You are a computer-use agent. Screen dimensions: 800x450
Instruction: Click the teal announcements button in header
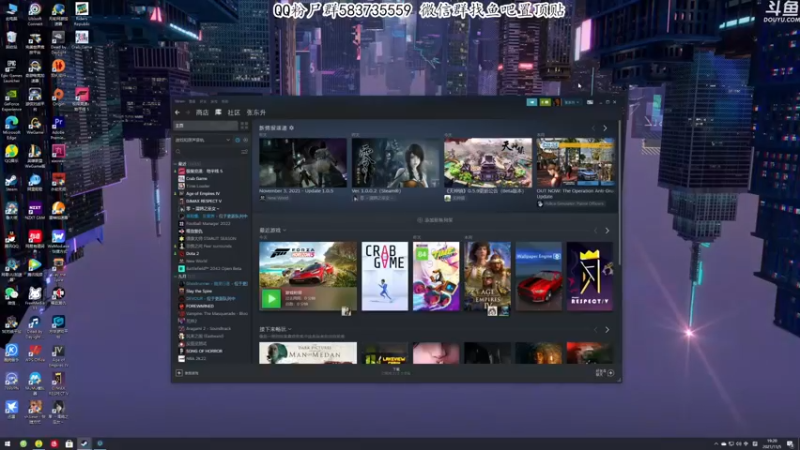tap(532, 102)
